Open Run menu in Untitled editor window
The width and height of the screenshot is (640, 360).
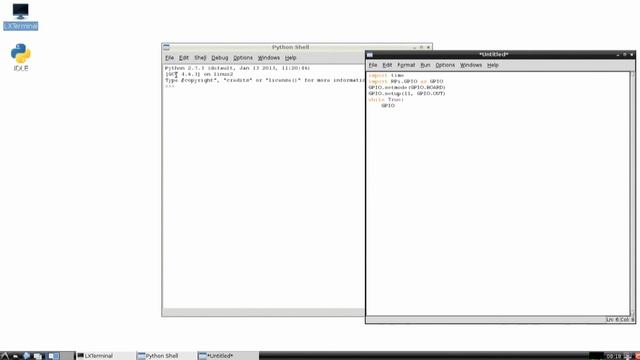425,65
